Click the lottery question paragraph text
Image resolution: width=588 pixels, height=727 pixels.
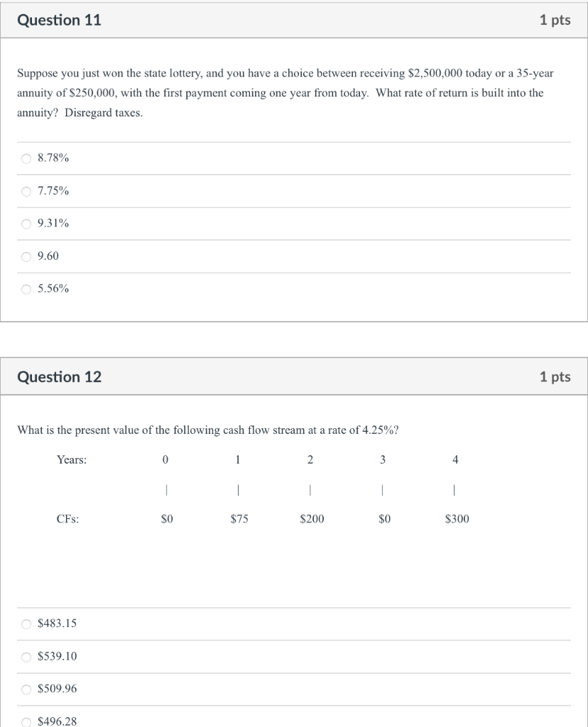[x=284, y=93]
